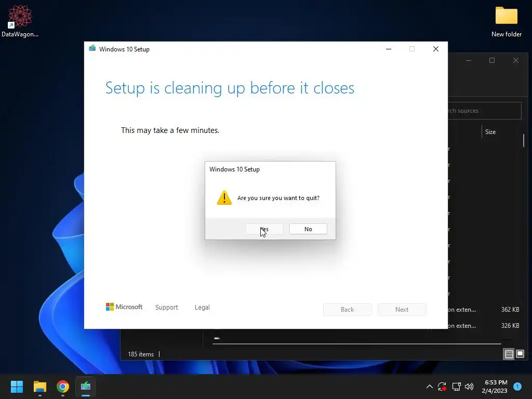Viewport: 532px width, 399px height.
Task: Open the network tray icon
Action: (456, 387)
